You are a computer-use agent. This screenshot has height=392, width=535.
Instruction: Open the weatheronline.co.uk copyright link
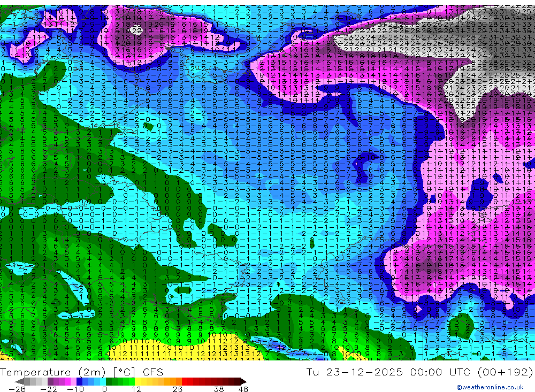pos(490,387)
